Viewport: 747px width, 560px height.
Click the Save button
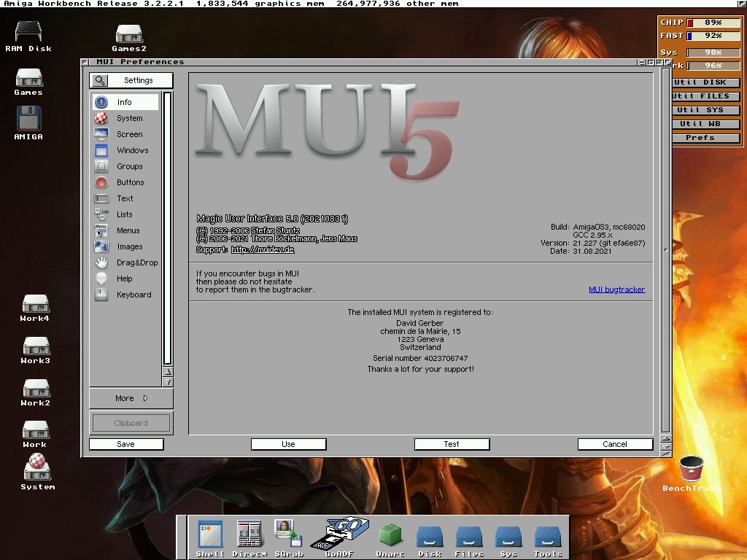pyautogui.click(x=126, y=444)
